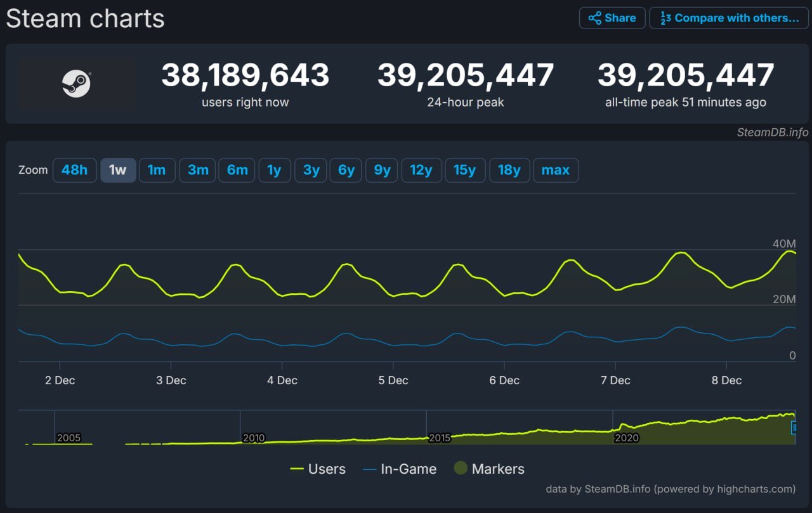Click the SteamDB.info credit text
812x513 pixels.
[773, 133]
